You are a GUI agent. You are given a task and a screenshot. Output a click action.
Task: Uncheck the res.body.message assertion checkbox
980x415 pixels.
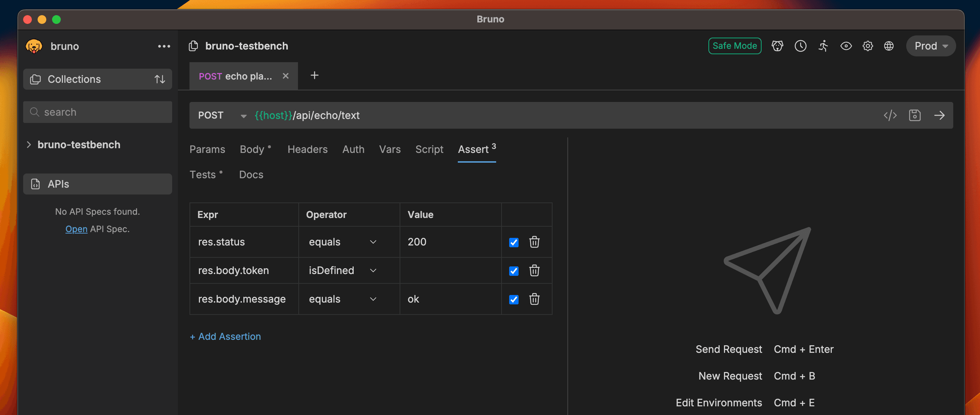point(514,299)
